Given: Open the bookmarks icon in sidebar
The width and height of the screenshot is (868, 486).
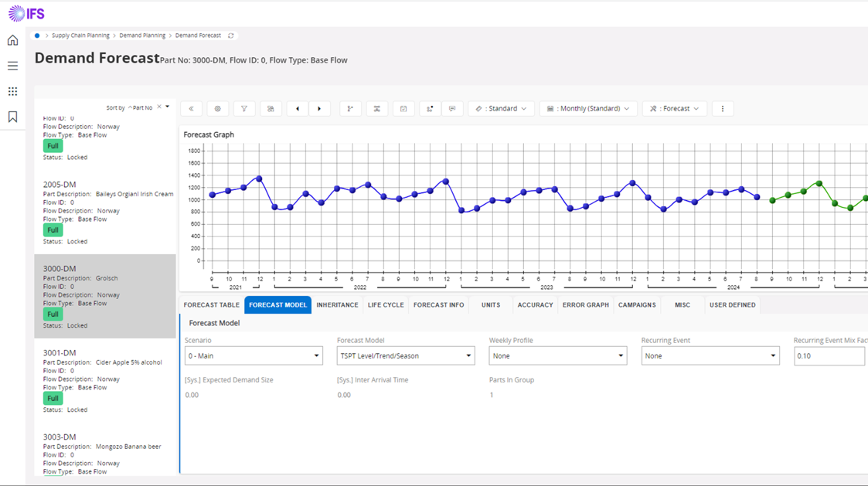Looking at the screenshot, I should (x=12, y=117).
